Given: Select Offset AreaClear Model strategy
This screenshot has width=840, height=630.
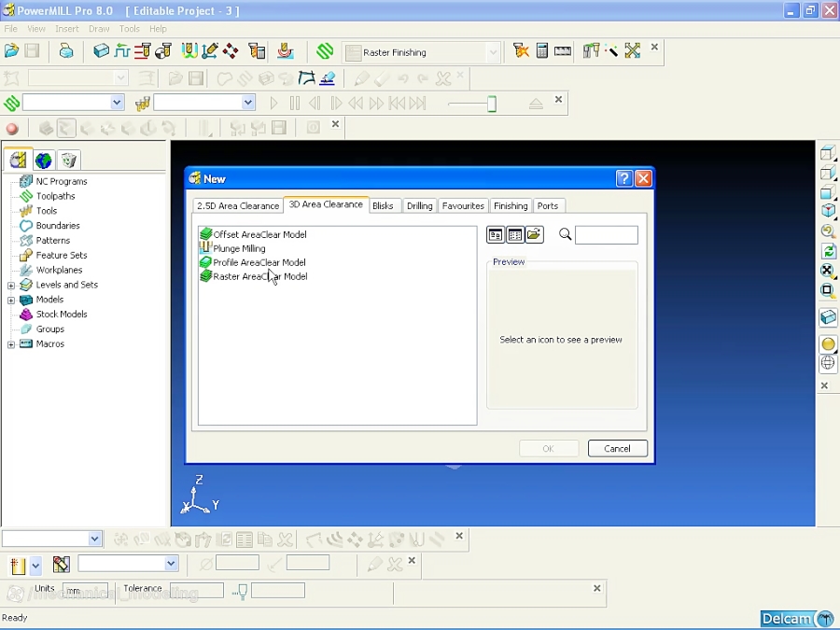Looking at the screenshot, I should click(253, 234).
